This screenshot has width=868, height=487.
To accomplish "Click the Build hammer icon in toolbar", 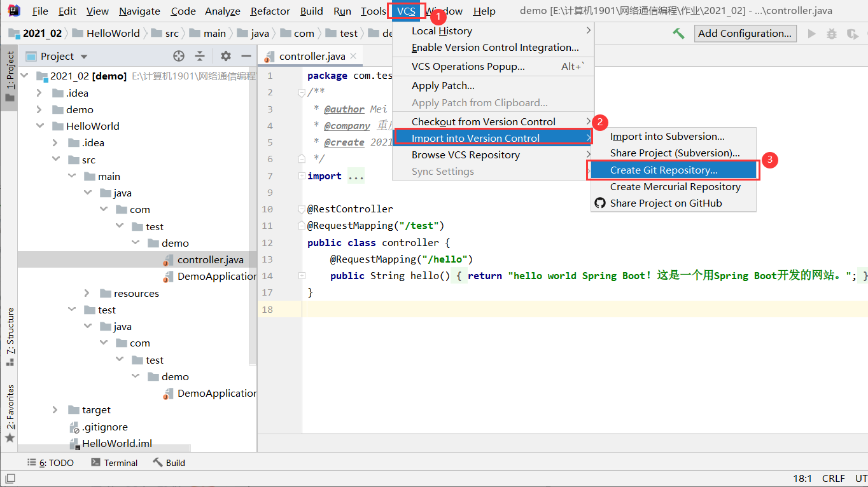I will point(678,34).
